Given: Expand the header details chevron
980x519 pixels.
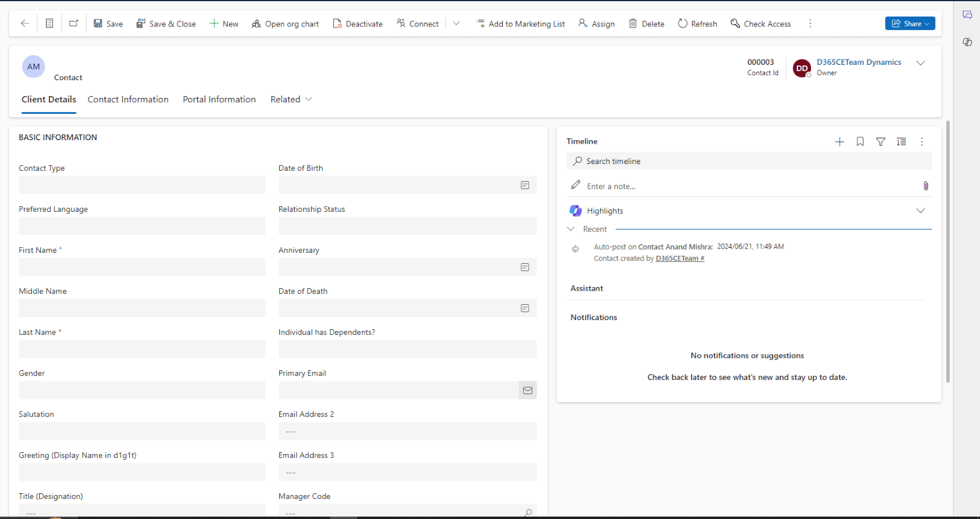Looking at the screenshot, I should tap(920, 63).
